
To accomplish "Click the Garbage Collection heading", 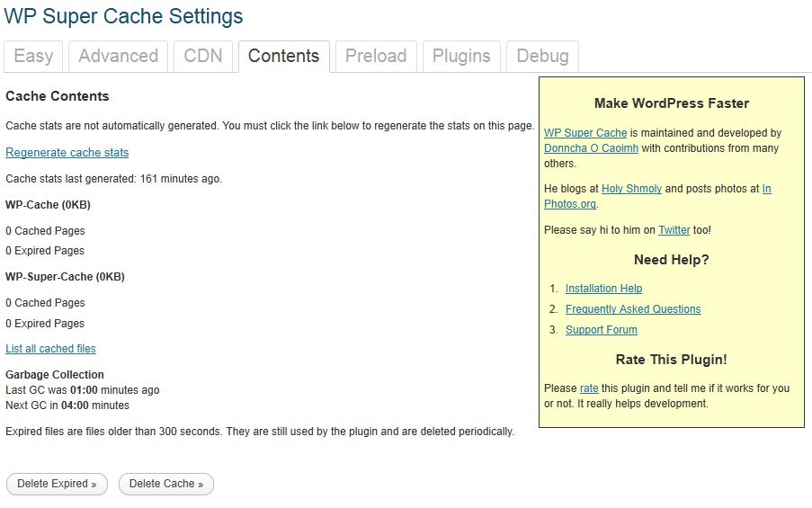I will pyautogui.click(x=55, y=375).
